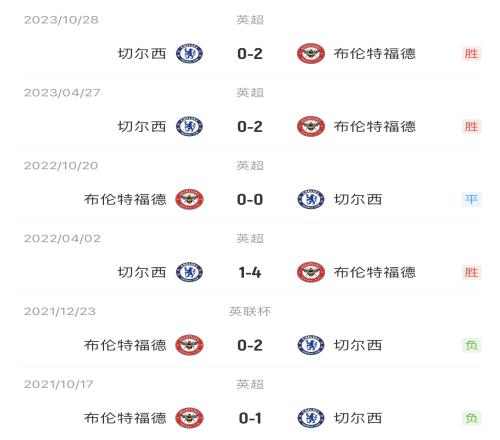Screen dimensions: 500x440
Task: Click Brentford crest in 2022/10/20 match
Action: click(x=189, y=199)
